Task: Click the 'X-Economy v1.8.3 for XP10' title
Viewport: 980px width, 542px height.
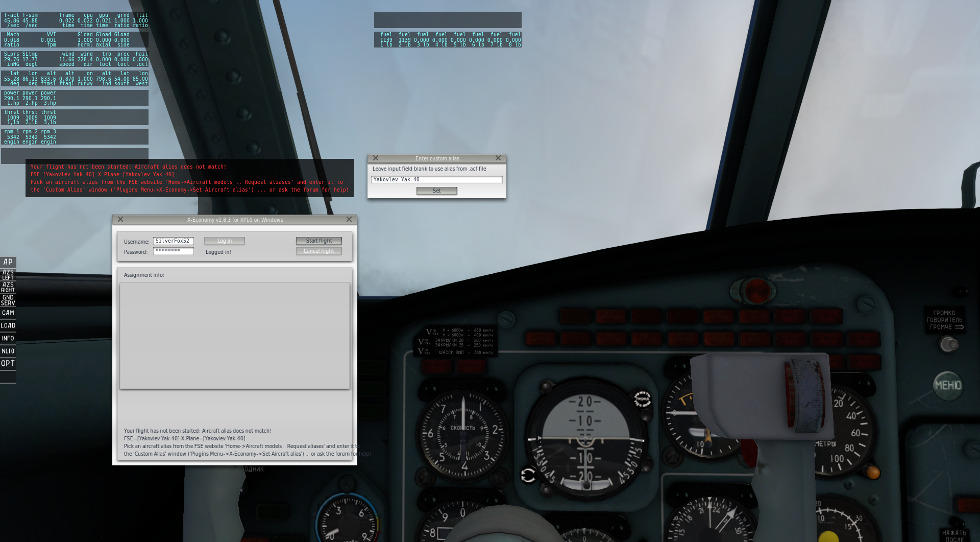Action: (x=235, y=220)
